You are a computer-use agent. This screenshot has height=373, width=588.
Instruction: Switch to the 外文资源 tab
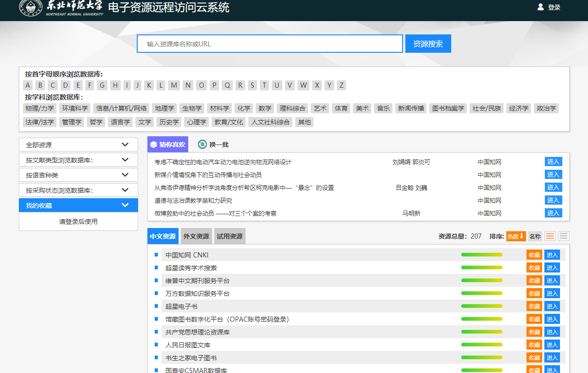click(196, 236)
